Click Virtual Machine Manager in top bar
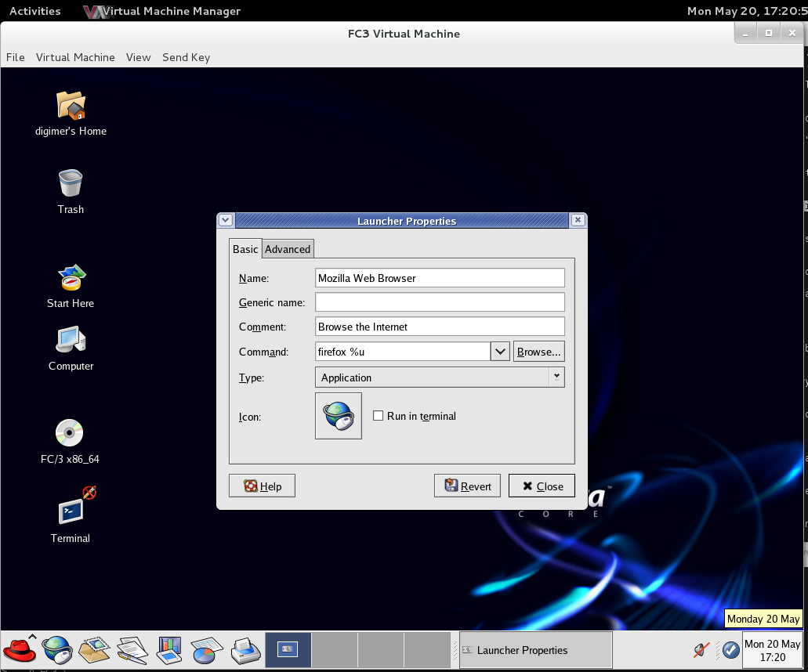 (161, 11)
